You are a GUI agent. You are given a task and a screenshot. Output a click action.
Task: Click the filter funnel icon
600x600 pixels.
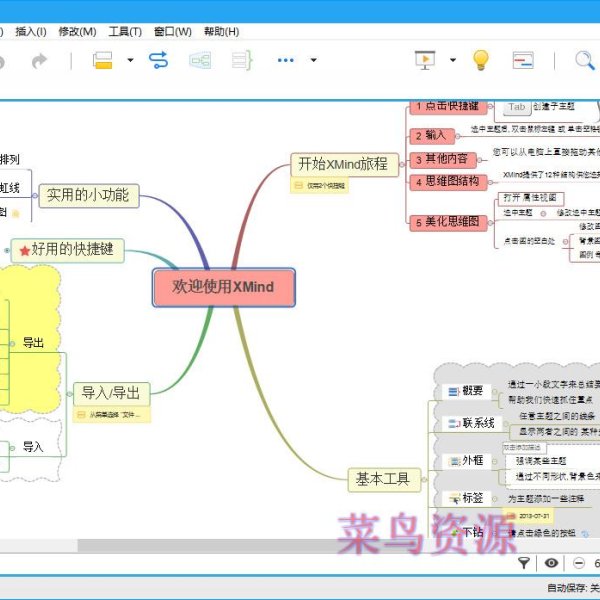click(x=524, y=563)
